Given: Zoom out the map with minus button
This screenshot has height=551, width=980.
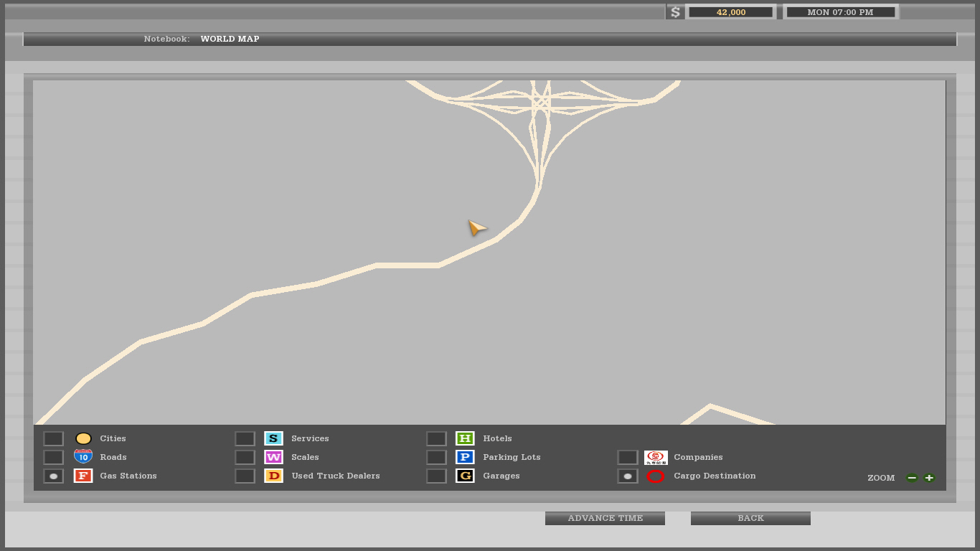Looking at the screenshot, I should (x=912, y=478).
